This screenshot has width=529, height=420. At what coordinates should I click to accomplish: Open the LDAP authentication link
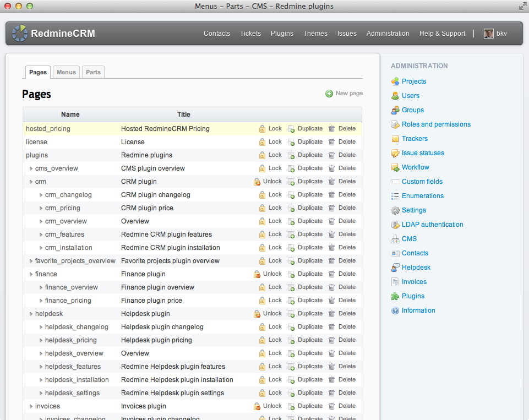pos(432,225)
